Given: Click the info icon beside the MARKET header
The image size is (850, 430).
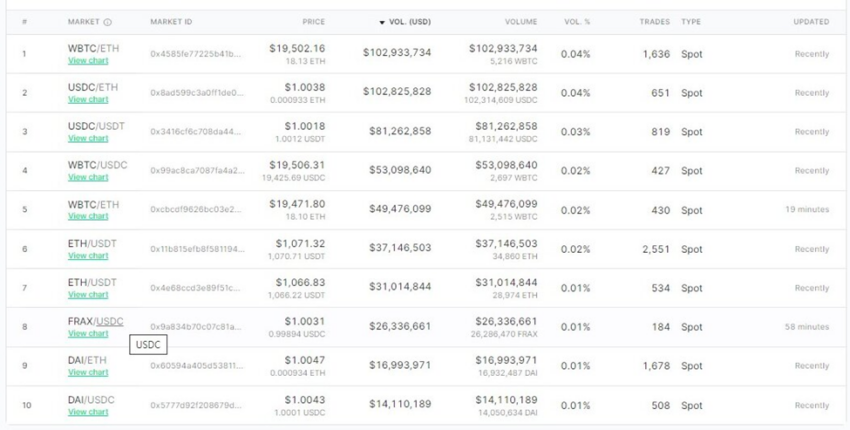Looking at the screenshot, I should click(x=108, y=22).
